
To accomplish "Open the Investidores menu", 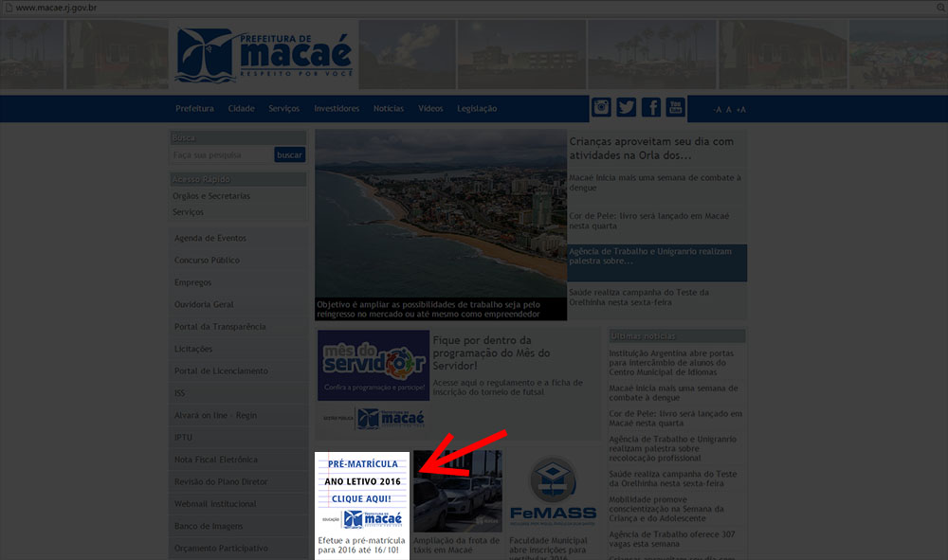I will (337, 109).
